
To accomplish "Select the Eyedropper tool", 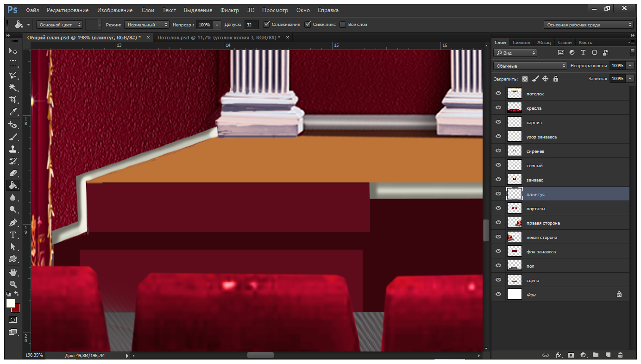I will [x=13, y=112].
